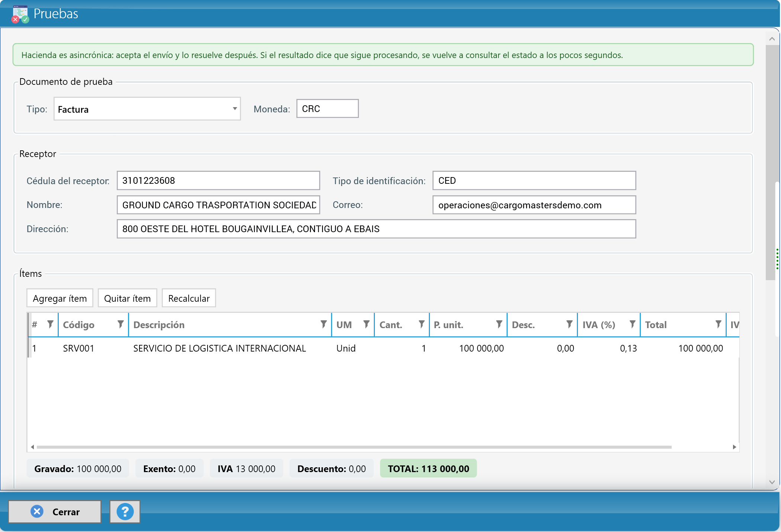
Task: Open the Total column filter icon
Action: tap(718, 324)
